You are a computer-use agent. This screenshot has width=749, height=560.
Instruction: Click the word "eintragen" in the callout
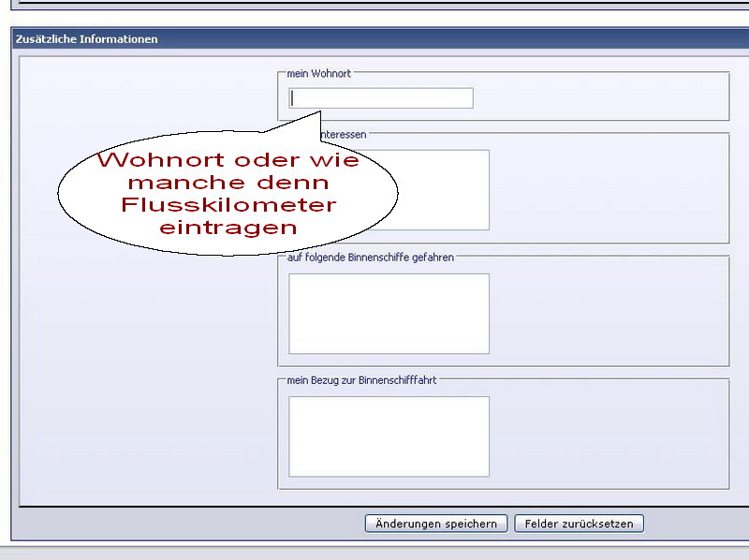point(228,227)
